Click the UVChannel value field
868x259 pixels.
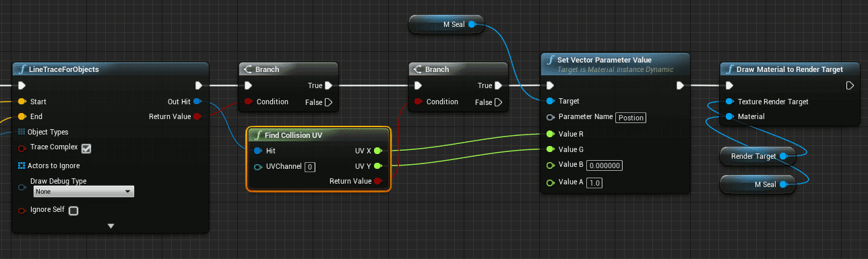[310, 166]
